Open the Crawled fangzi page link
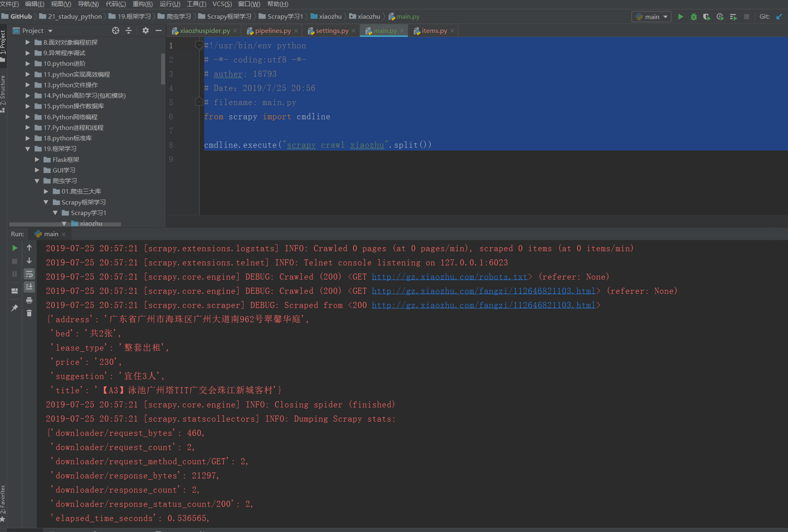This screenshot has width=788, height=532. click(x=484, y=291)
